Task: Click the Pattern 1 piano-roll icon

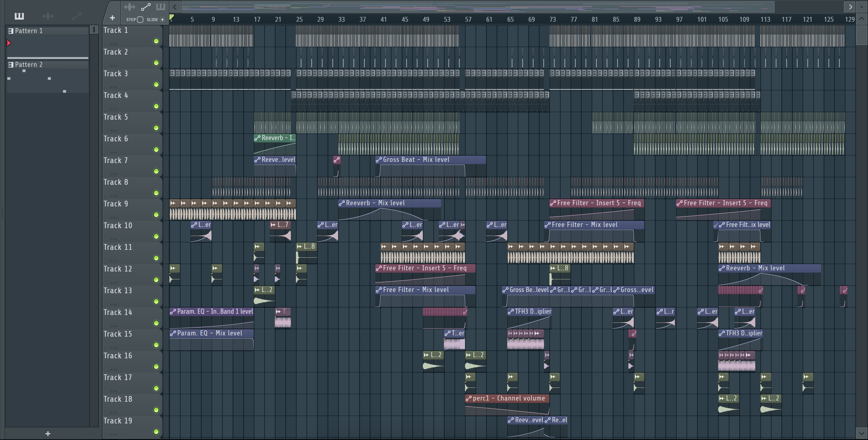Action: (x=11, y=31)
